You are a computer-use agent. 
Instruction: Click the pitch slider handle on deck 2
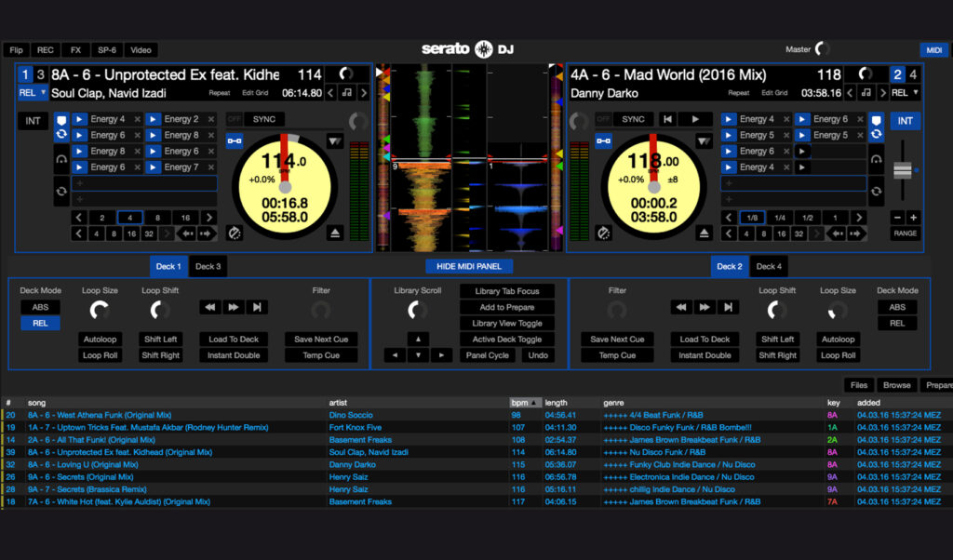pos(903,170)
